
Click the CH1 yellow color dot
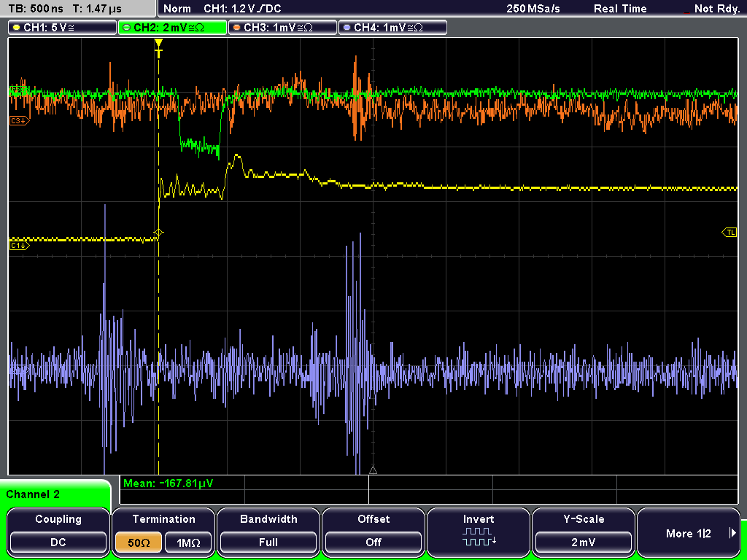pos(16,28)
